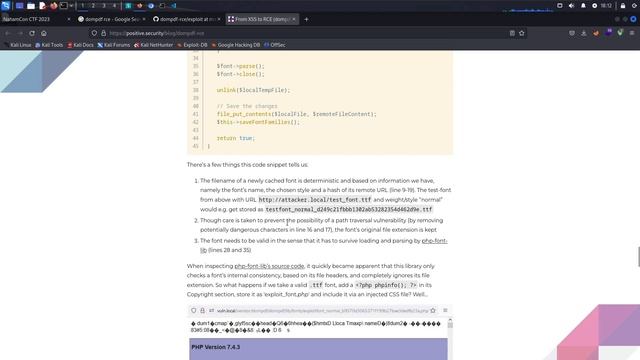Open the Firefox hamburger menu
The image size is (640, 360).
pos(632,33)
